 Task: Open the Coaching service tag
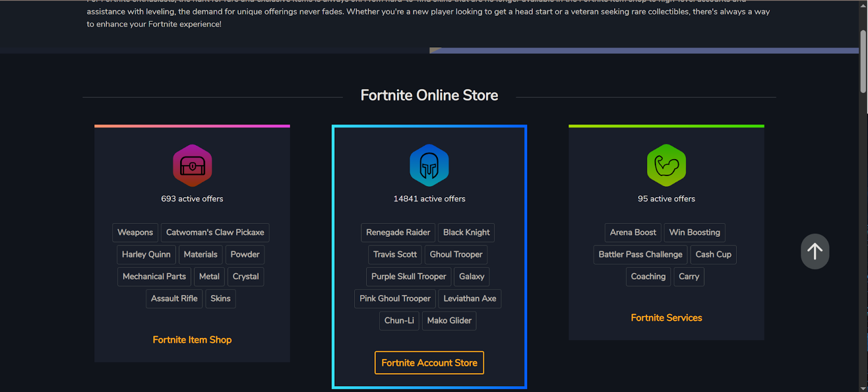[x=648, y=276]
